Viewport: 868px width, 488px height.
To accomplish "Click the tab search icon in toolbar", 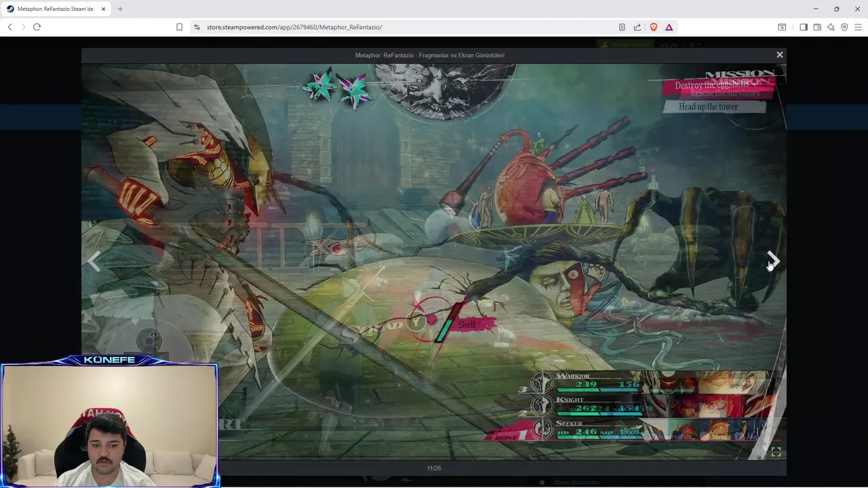I will (782, 27).
